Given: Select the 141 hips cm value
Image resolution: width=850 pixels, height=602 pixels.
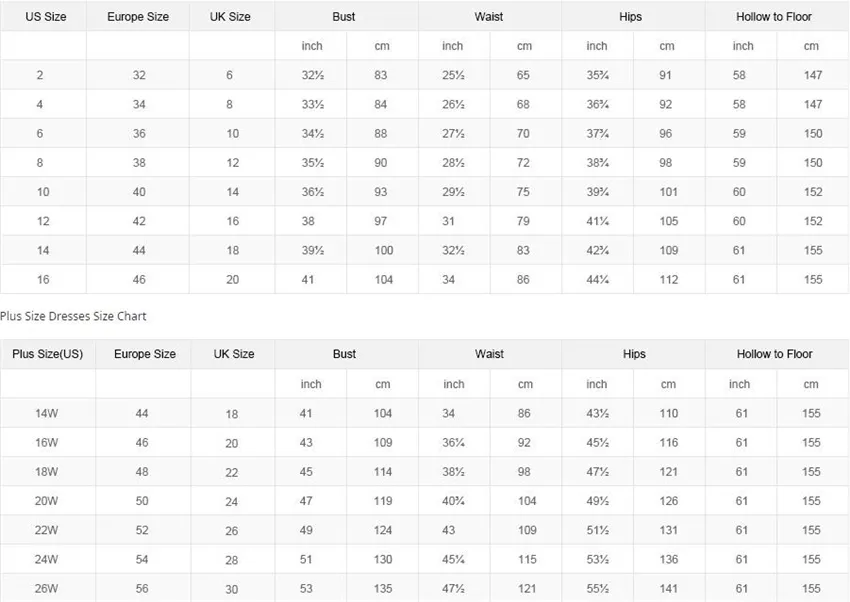Looking at the screenshot, I should [x=668, y=588].
